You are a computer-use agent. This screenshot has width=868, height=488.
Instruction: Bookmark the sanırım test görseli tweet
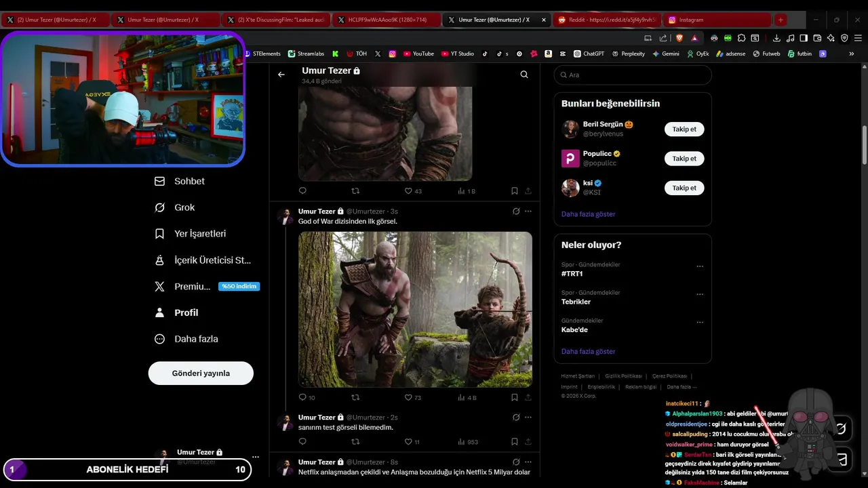pos(515,442)
